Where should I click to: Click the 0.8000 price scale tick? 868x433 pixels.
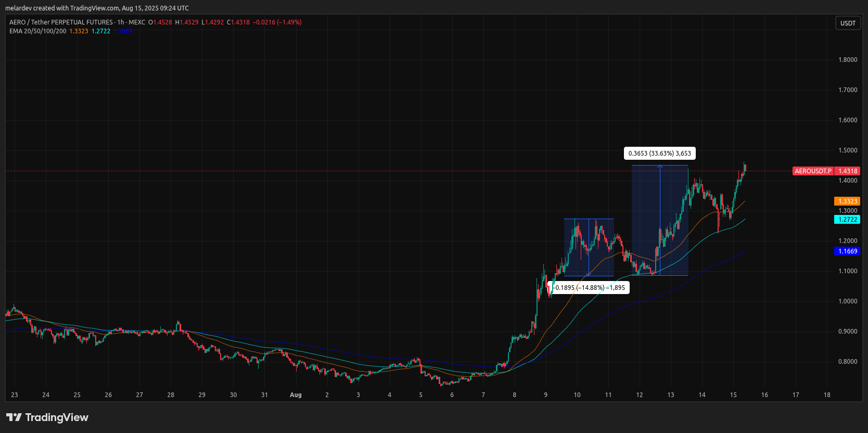click(848, 362)
